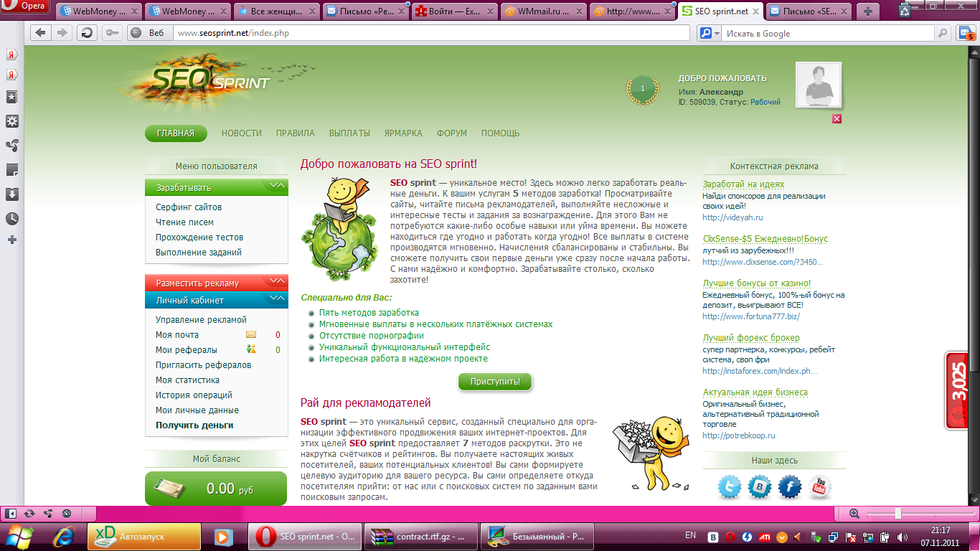The image size is (980, 551).
Task: Click the rating wreath badge icon
Action: pos(643,89)
